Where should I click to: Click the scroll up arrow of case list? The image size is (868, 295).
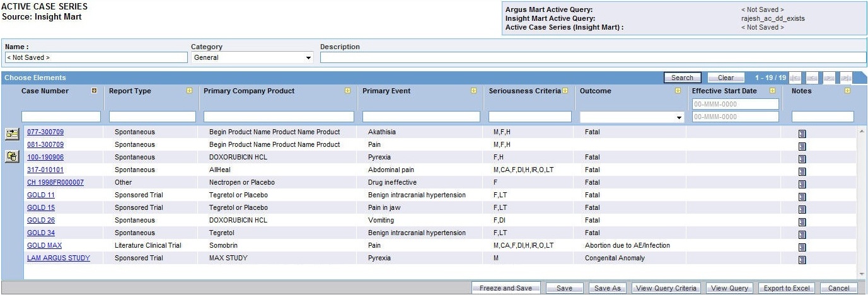[862, 130]
